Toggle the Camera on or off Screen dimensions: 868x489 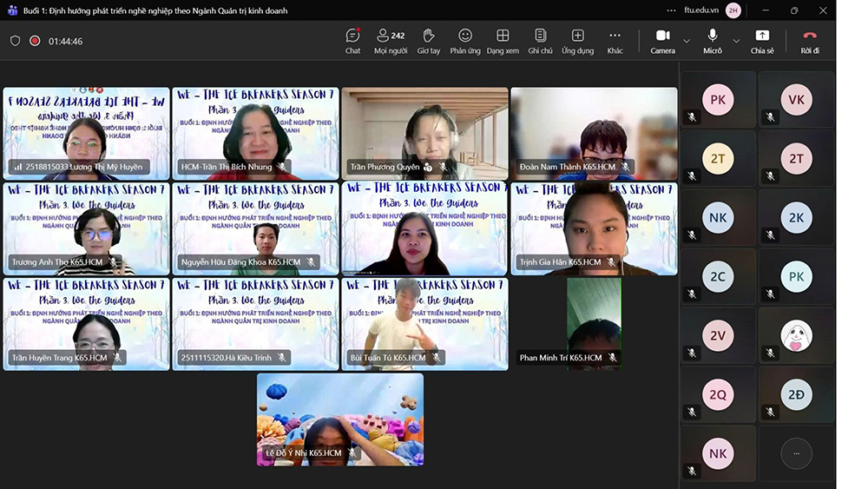[662, 42]
